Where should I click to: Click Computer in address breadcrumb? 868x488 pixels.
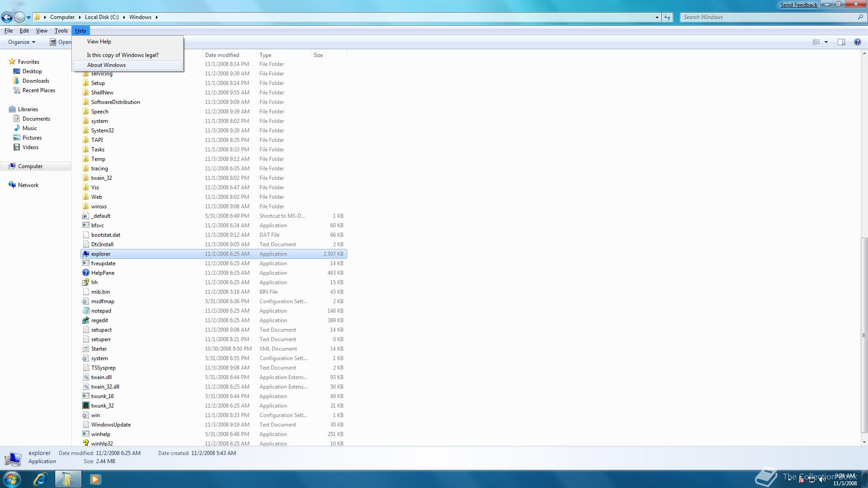[62, 17]
